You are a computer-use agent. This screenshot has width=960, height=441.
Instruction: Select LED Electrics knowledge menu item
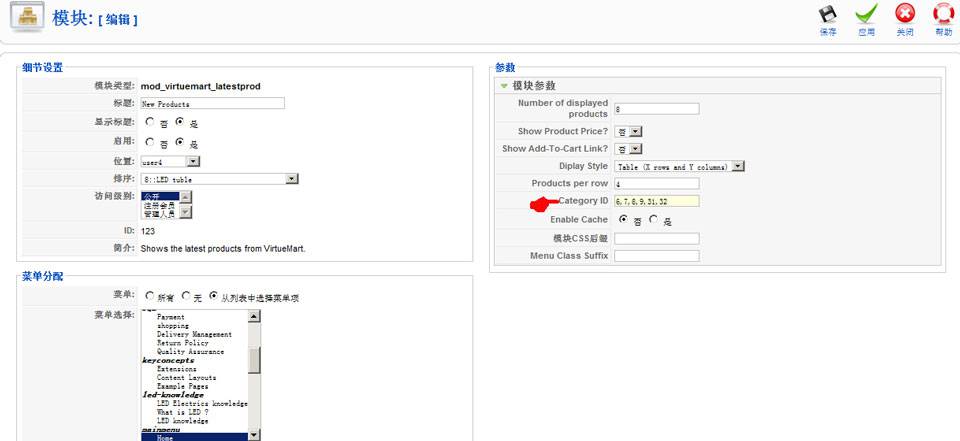click(202, 404)
